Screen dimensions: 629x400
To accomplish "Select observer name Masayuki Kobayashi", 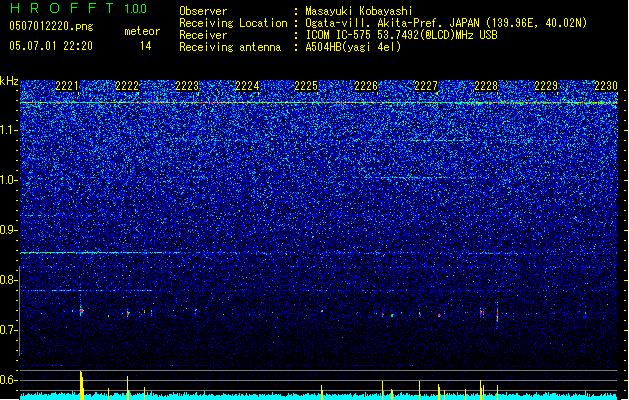I will point(359,11).
